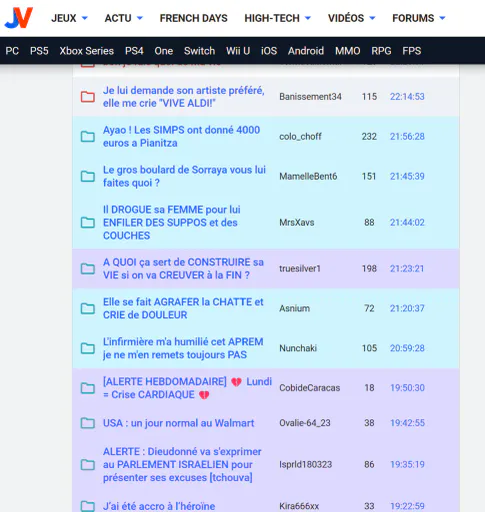Click last-message time 21:23:21
Image resolution: width=485 pixels, height=512 pixels.
tap(407, 269)
